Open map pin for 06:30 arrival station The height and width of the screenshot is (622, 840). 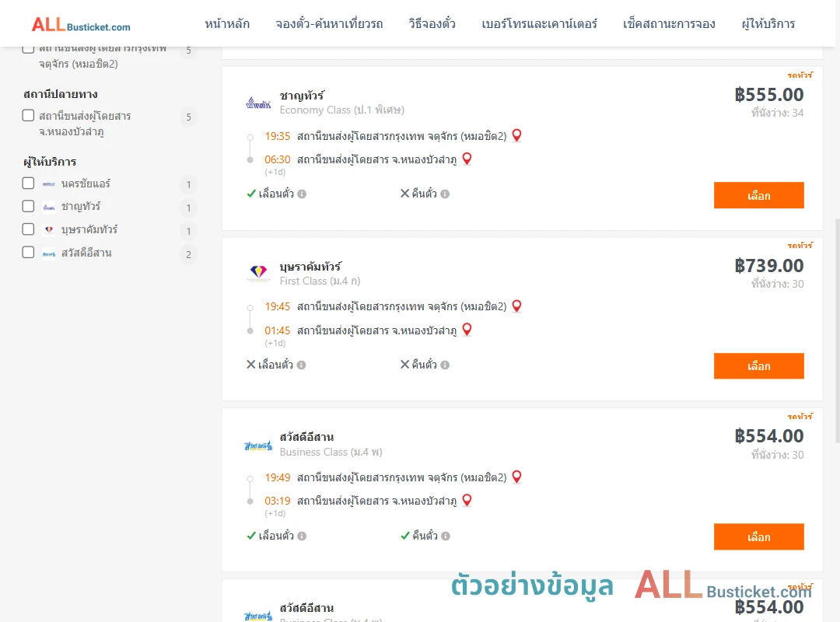(x=467, y=159)
